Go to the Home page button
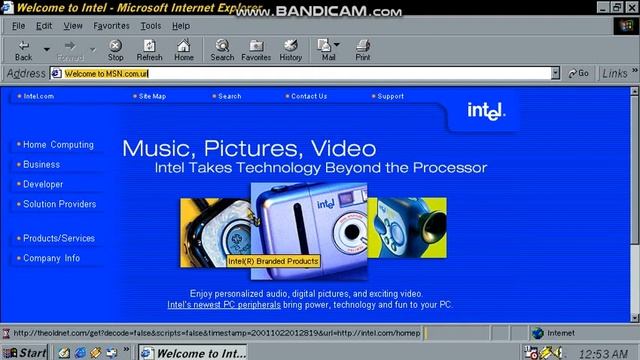The height and width of the screenshot is (360, 640). click(184, 51)
